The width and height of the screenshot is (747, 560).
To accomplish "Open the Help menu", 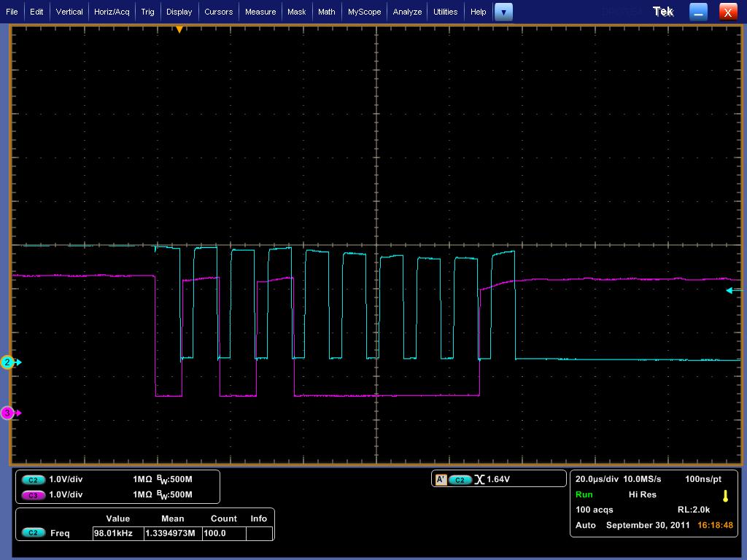I will tap(478, 12).
